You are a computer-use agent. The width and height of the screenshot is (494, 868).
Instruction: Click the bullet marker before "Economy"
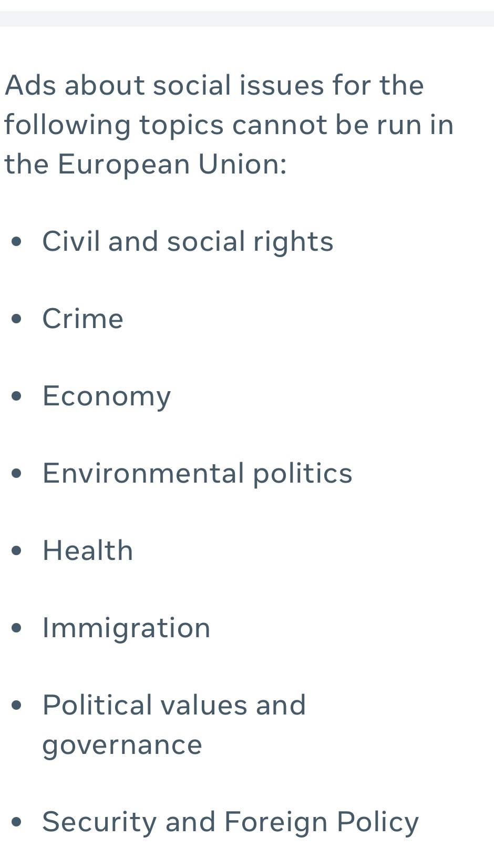tap(17, 396)
